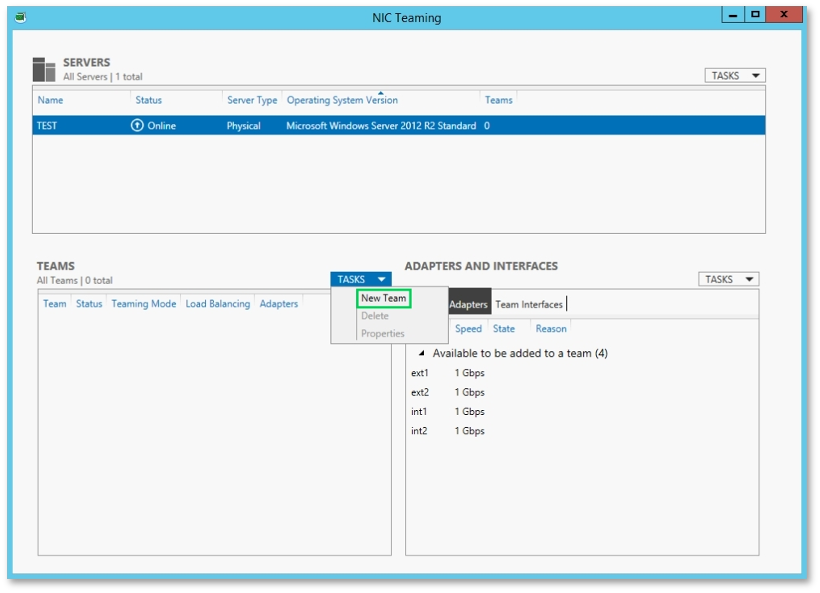Sort servers by Operating System Version column
This screenshot has height=593, width=820.
(342, 100)
